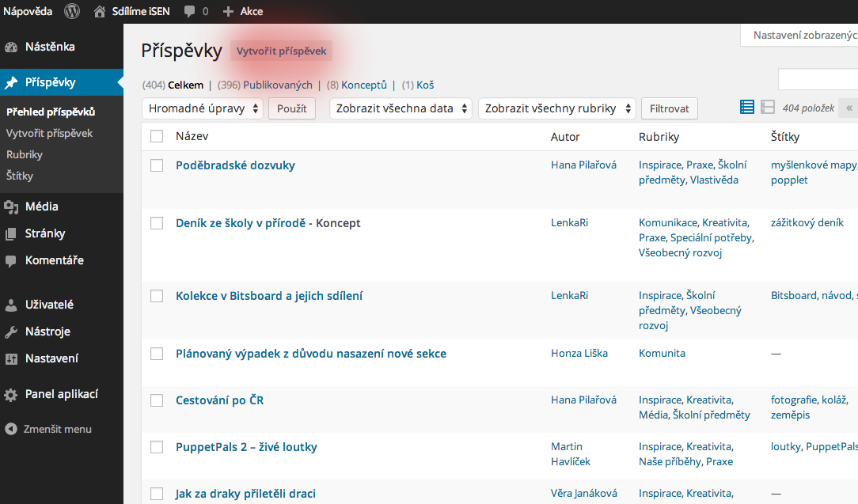The image size is (858, 504).
Task: Click in the search posts field
Action: click(818, 80)
